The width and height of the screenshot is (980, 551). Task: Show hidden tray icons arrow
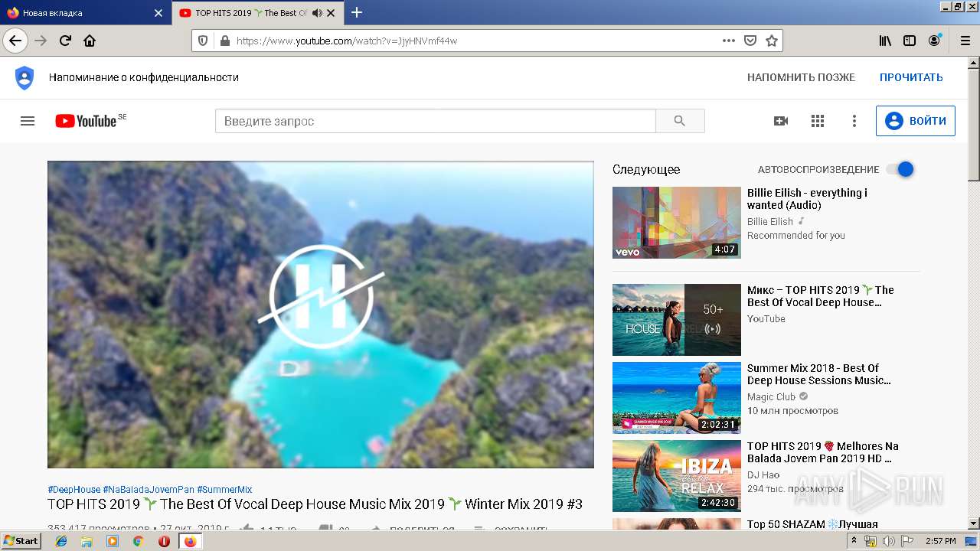click(854, 540)
